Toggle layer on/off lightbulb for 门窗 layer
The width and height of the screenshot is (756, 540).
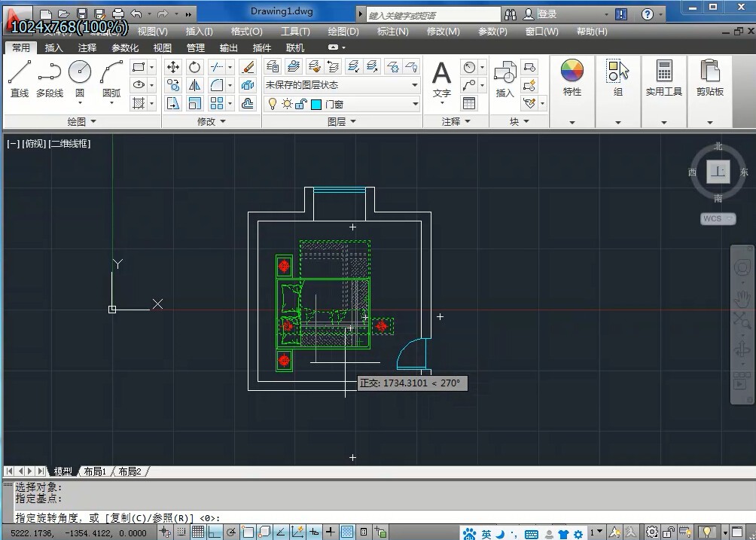pos(273,104)
